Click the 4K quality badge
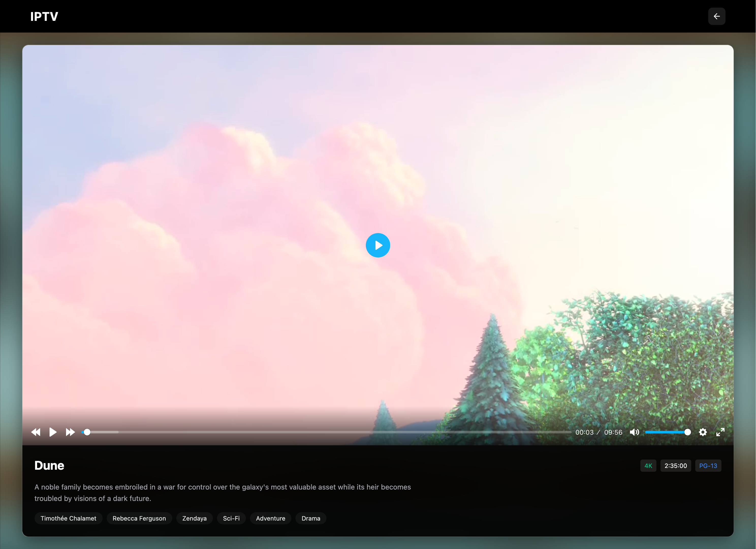756x549 pixels. tap(648, 466)
